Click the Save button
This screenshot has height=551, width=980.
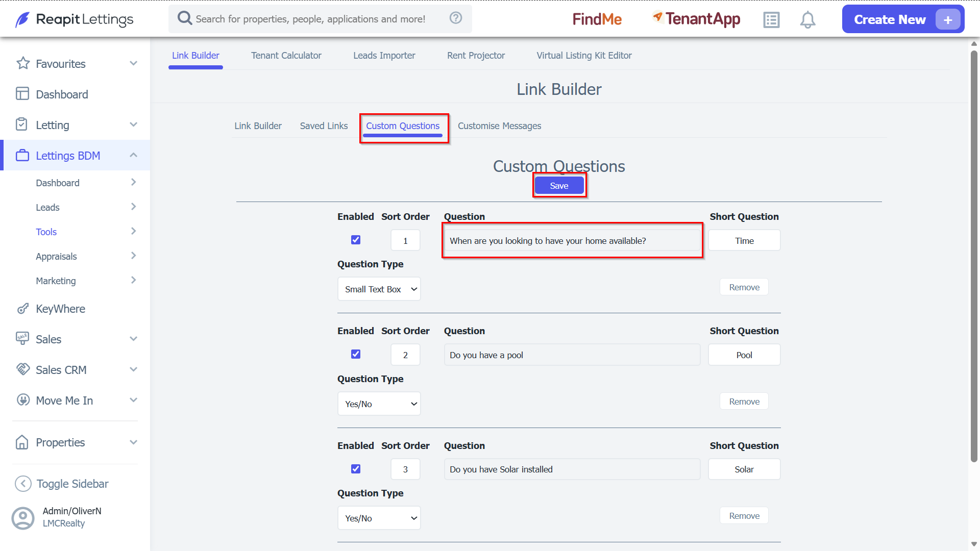pyautogui.click(x=559, y=186)
